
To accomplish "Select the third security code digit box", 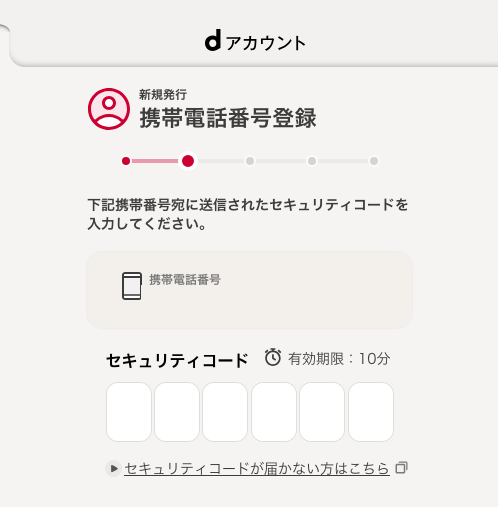I will tap(225, 412).
